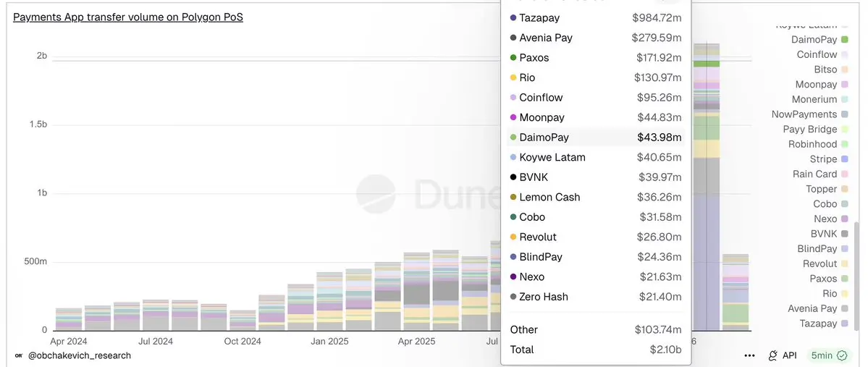Click the Paxos $171.92m tooltip row
Screen dimensions: 868x367
pyautogui.click(x=596, y=58)
